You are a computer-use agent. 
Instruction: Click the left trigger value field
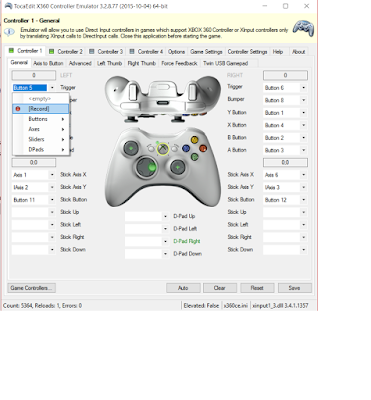[x=34, y=75]
